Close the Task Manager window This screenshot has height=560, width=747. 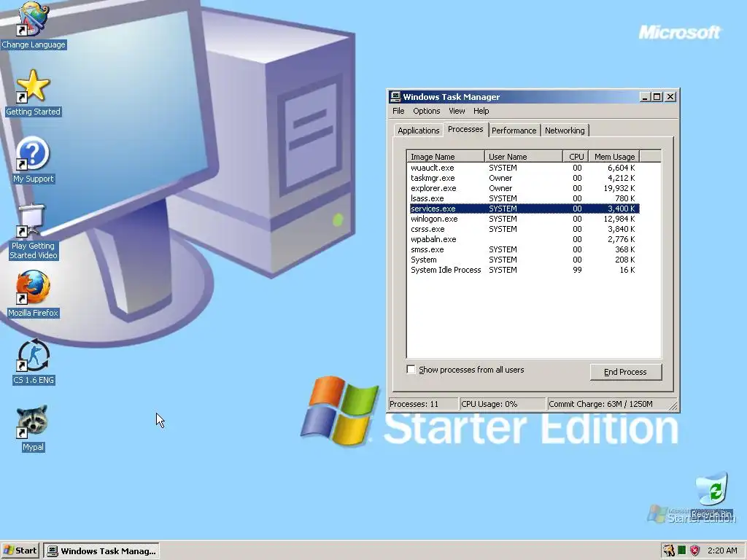670,97
